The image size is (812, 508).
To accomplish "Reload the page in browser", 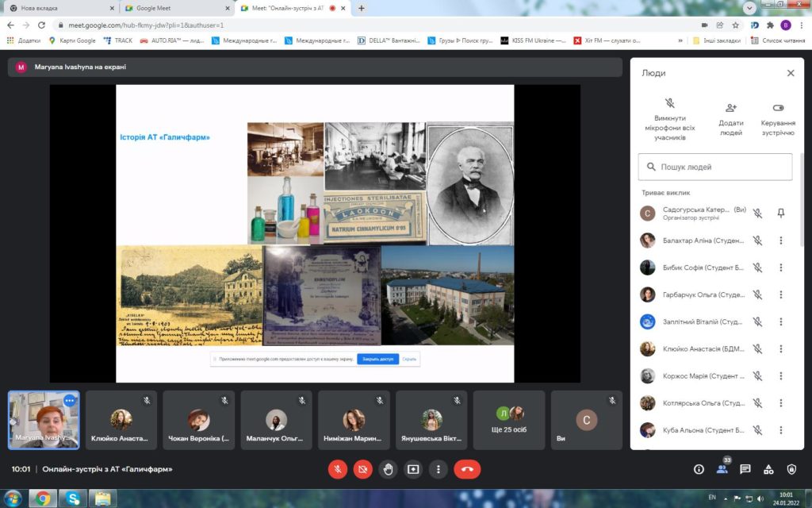I will click(41, 25).
